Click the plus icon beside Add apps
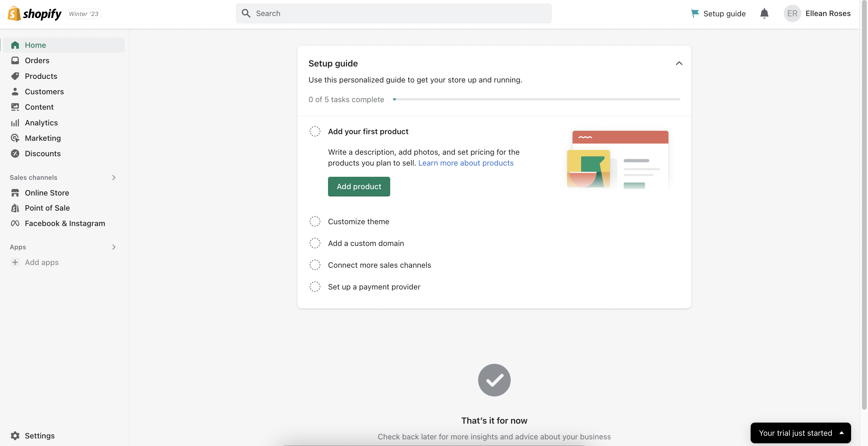 [x=15, y=262]
